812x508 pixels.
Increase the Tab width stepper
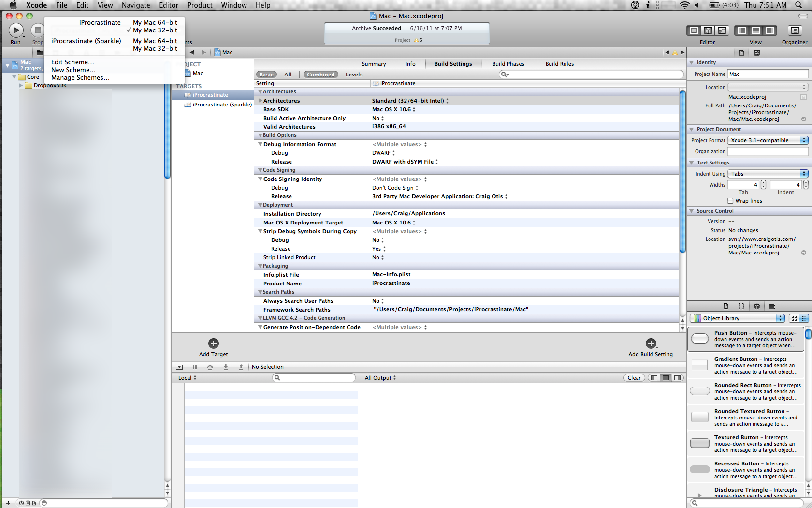point(763,182)
